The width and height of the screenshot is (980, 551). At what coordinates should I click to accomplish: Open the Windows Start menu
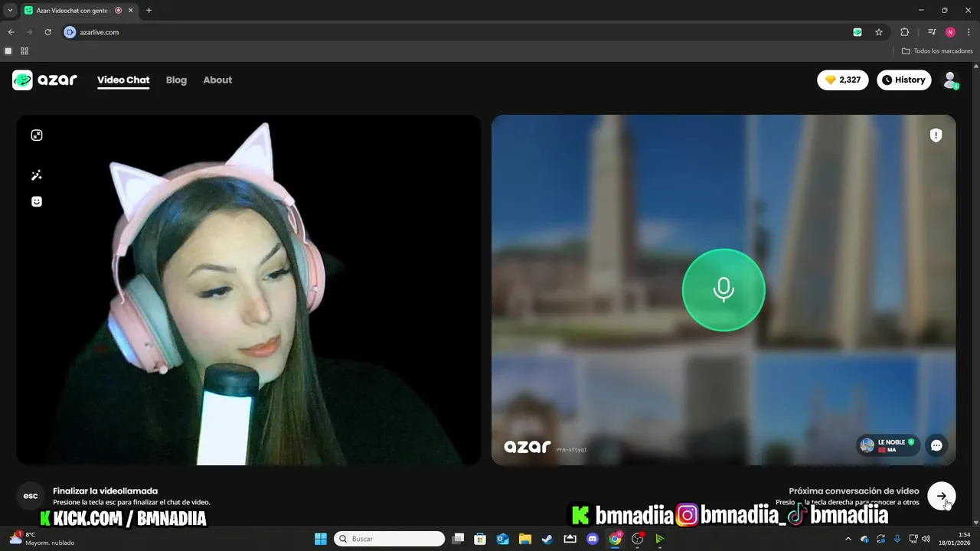pyautogui.click(x=321, y=539)
